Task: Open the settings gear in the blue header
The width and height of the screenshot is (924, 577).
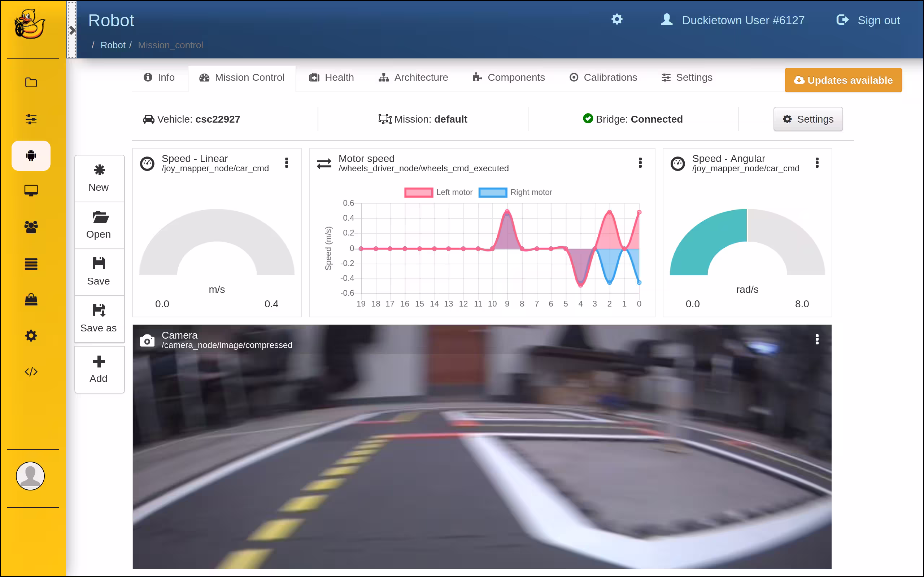Action: point(617,19)
